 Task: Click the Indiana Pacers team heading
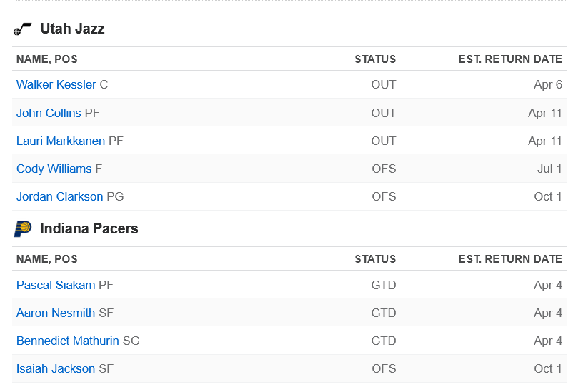click(89, 229)
